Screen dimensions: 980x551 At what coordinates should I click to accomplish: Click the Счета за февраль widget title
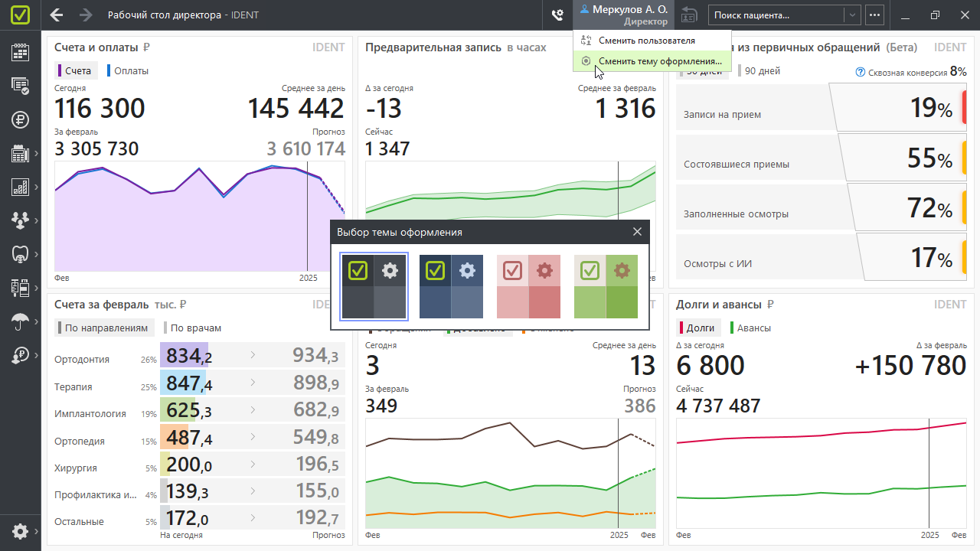click(102, 305)
